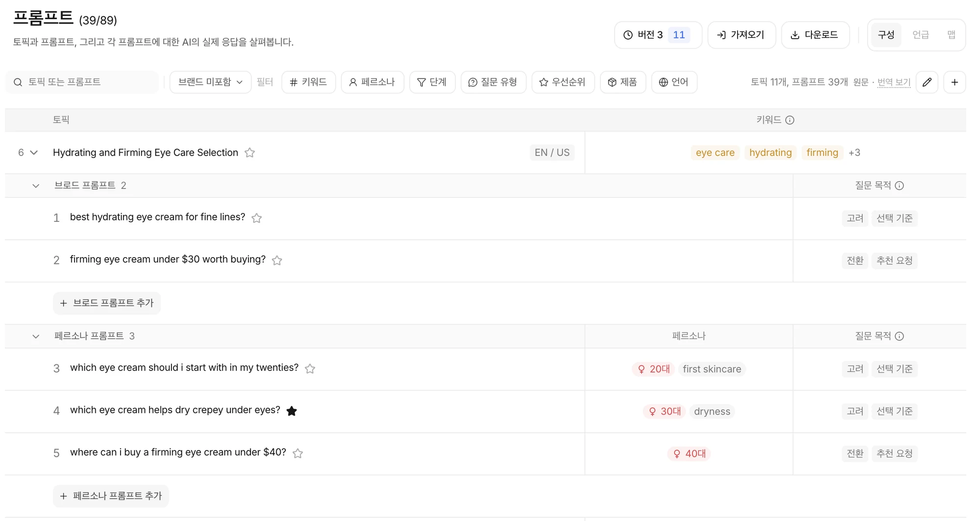980x521 pixels.
Task: Switch to the 맵 tab
Action: (x=951, y=35)
